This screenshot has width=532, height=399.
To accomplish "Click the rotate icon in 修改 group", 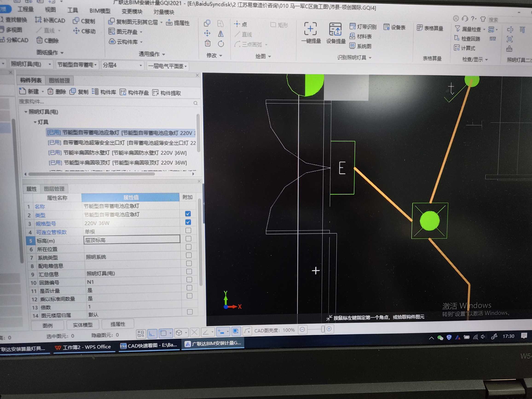I will 221,44.
